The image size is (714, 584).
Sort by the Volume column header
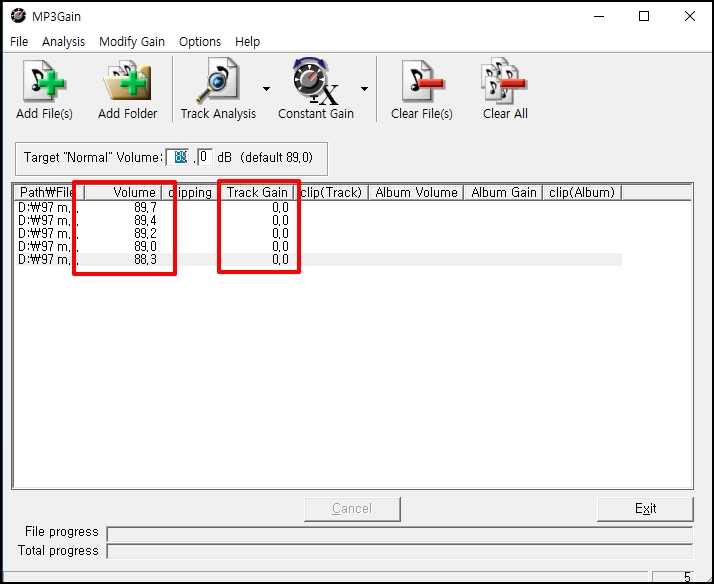pos(123,193)
